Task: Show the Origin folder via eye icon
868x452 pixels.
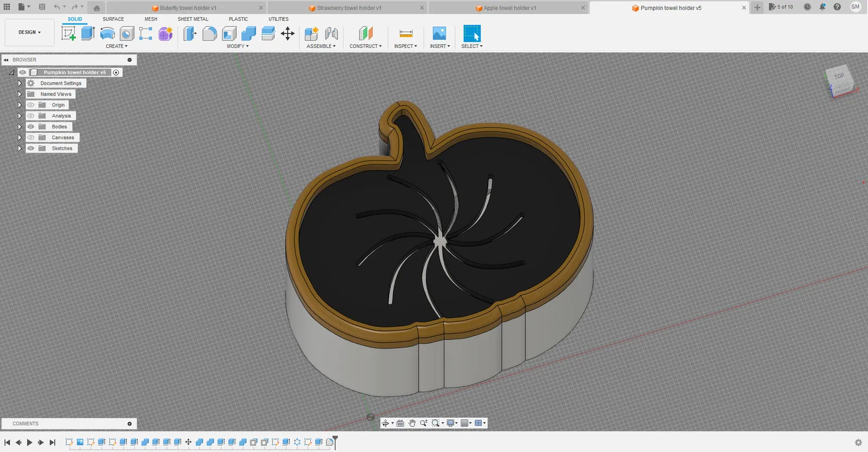Action: click(x=31, y=105)
